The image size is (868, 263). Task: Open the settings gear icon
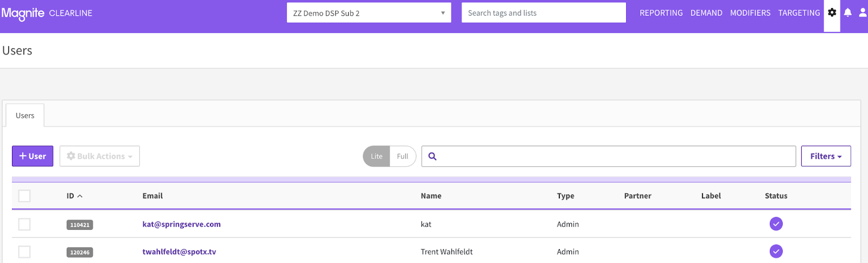click(x=832, y=12)
